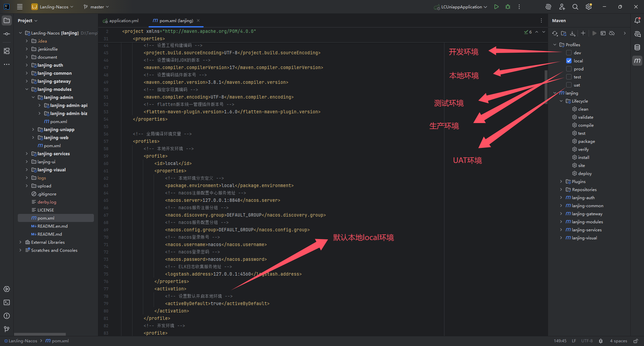The width and height of the screenshot is (644, 346).
Task: Click the Run LCUniappApplication play icon
Action: (496, 7)
